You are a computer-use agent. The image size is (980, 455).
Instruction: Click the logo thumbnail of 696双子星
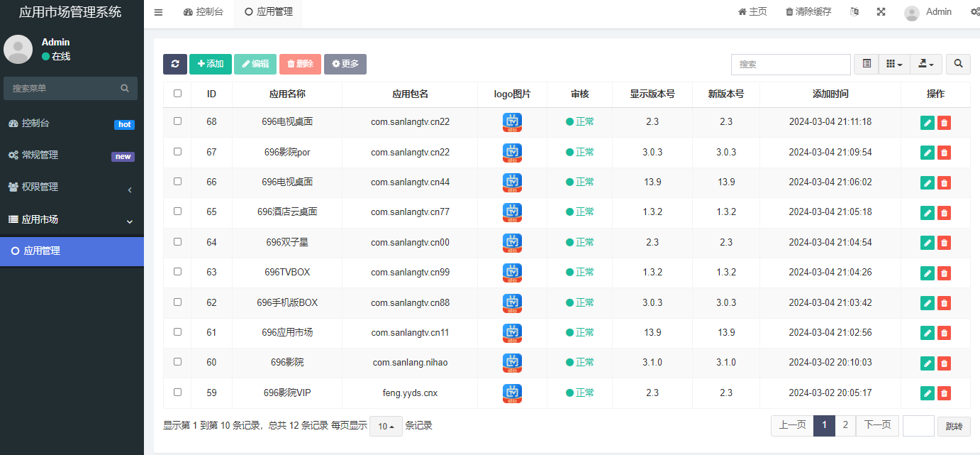point(512,242)
